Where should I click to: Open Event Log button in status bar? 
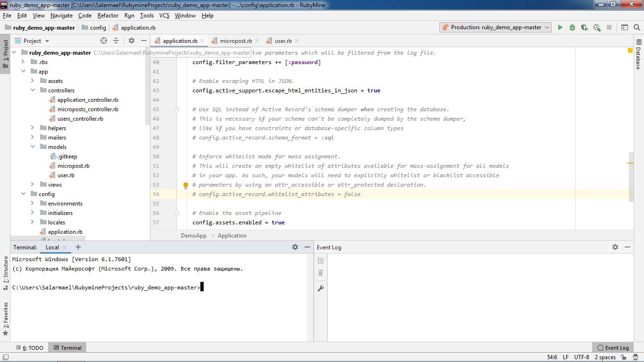(x=613, y=348)
